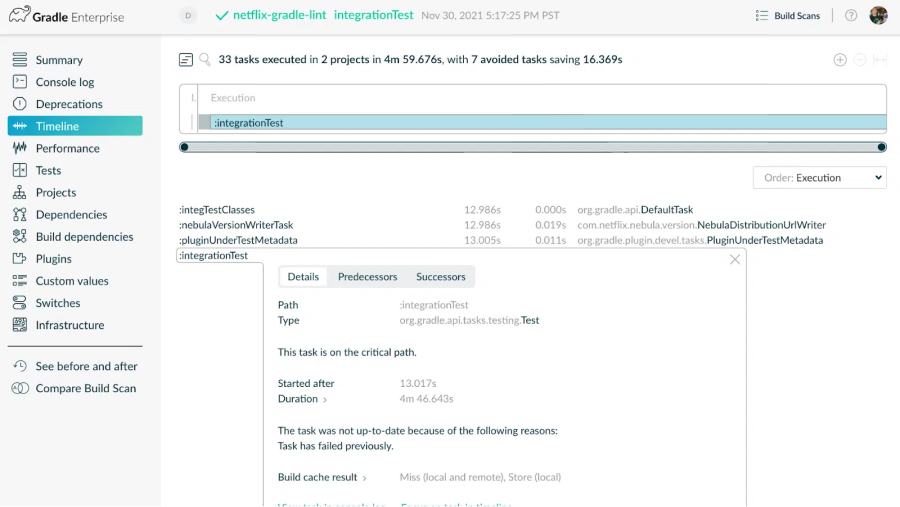Click the org.gradle.api.tasks.testing.Test type value
This screenshot has width=900, height=507.
469,320
